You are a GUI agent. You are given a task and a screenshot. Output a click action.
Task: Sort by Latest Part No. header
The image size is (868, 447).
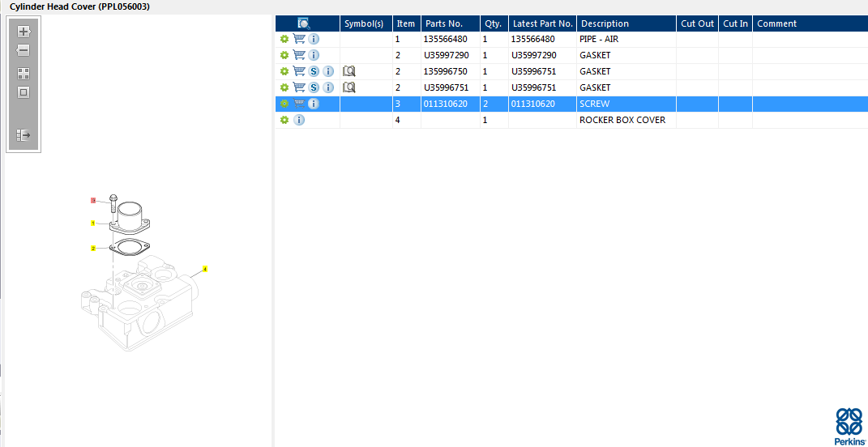542,23
